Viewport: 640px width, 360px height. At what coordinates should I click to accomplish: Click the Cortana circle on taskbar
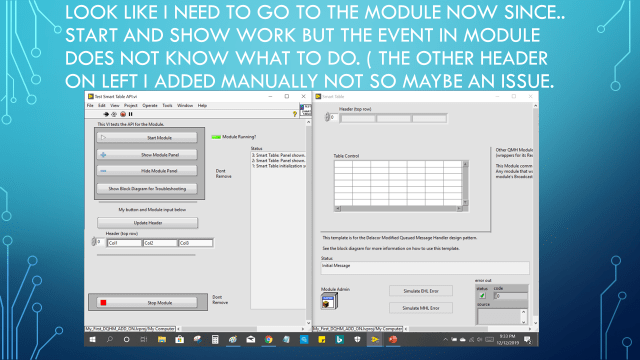pos(127,340)
